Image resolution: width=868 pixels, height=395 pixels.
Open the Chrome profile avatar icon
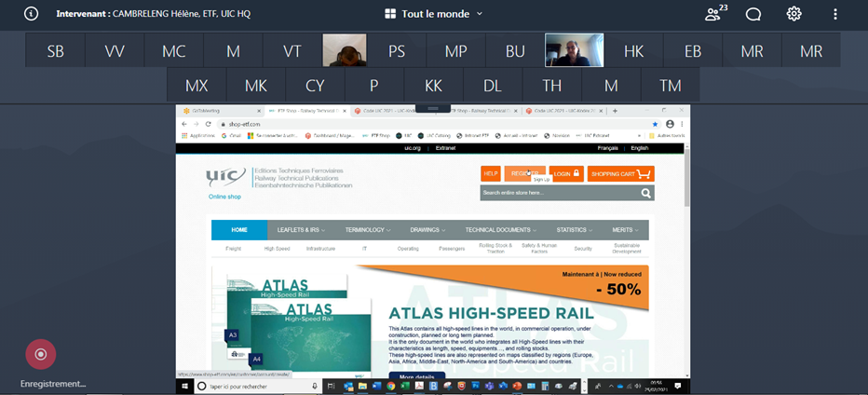(671, 124)
